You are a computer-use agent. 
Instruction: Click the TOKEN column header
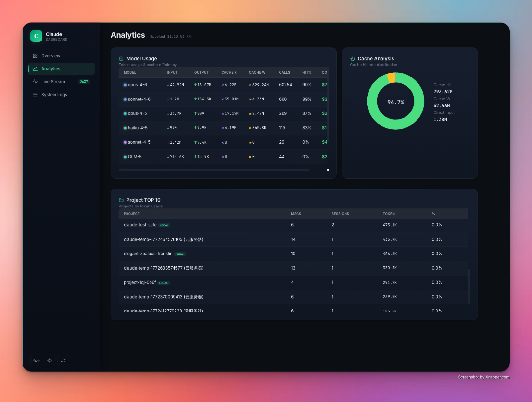(389, 214)
